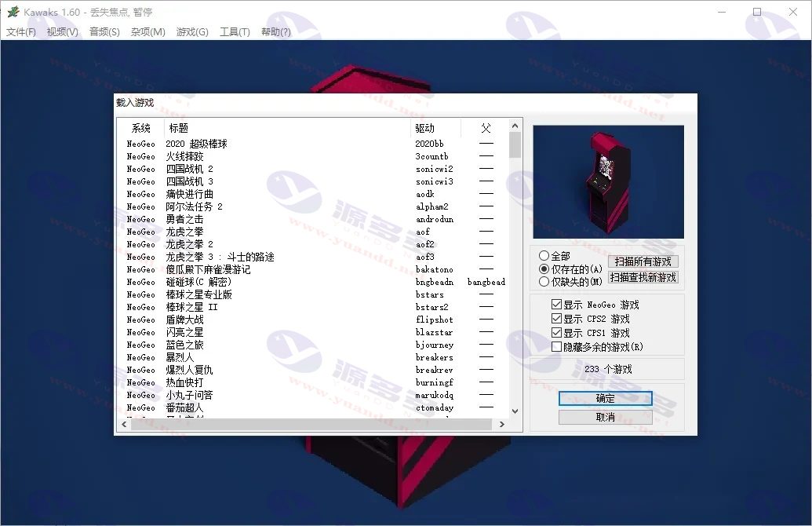This screenshot has width=812, height=526.
Task: Click the horizontal scroll-left arrow
Action: pos(124,424)
